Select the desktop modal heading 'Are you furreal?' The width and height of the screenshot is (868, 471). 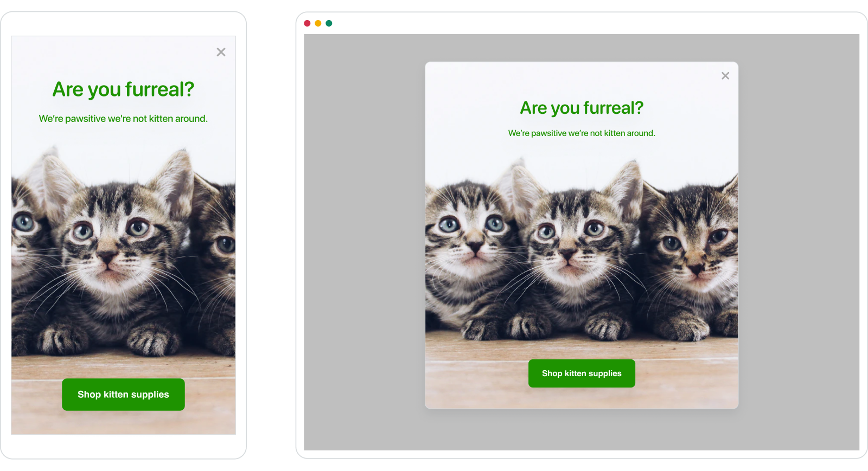click(582, 108)
